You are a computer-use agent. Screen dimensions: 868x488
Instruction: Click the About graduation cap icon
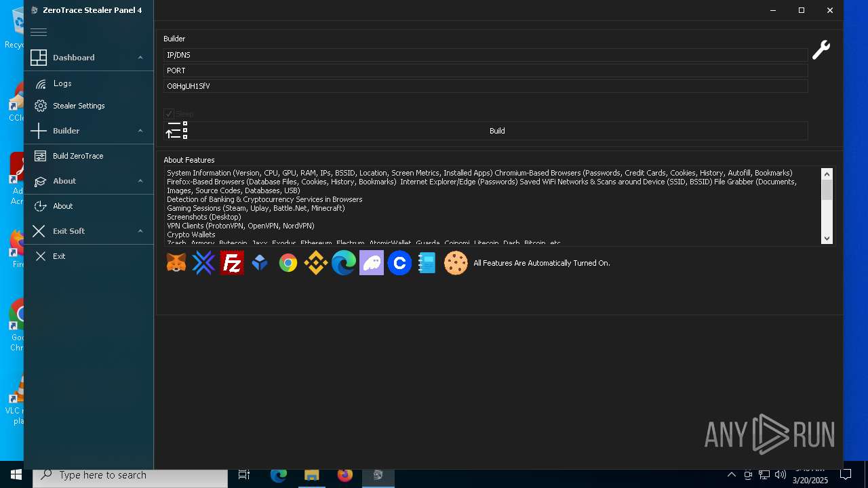[x=40, y=181]
